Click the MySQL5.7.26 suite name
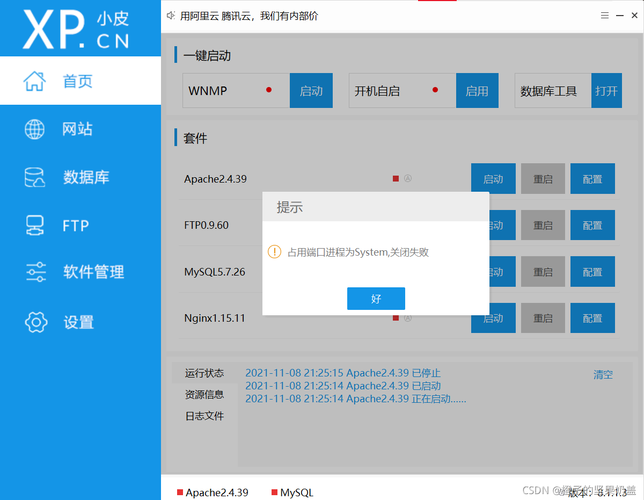644x500 pixels. coord(214,272)
